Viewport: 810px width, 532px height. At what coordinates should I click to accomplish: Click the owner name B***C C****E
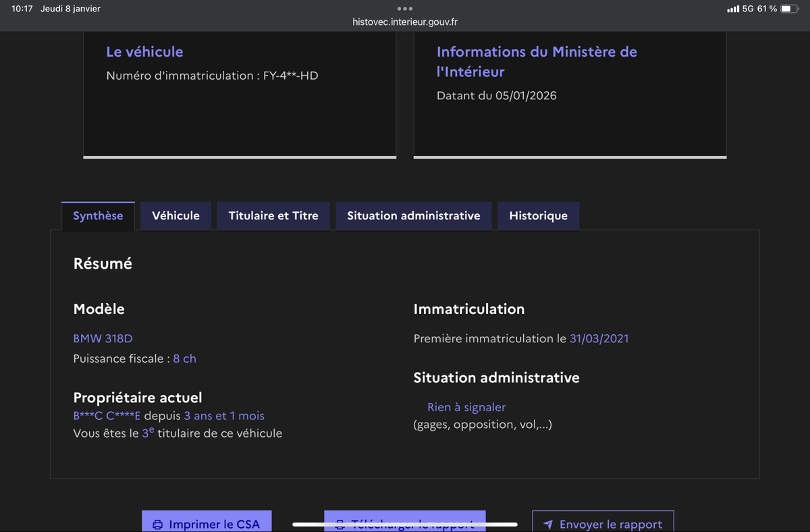coord(107,416)
